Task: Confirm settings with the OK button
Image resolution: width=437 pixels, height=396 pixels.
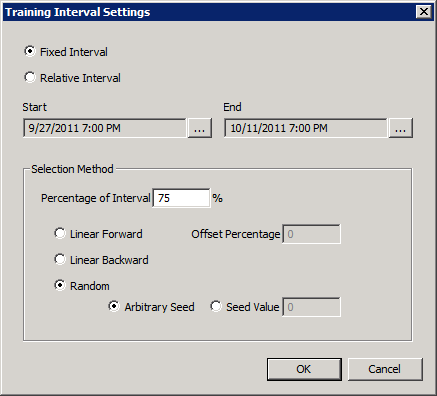Action: pos(304,369)
